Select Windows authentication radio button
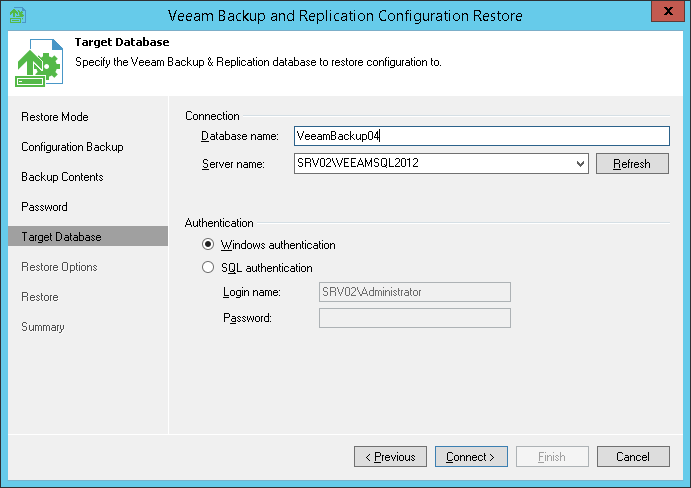This screenshot has height=488, width=691. click(208, 245)
